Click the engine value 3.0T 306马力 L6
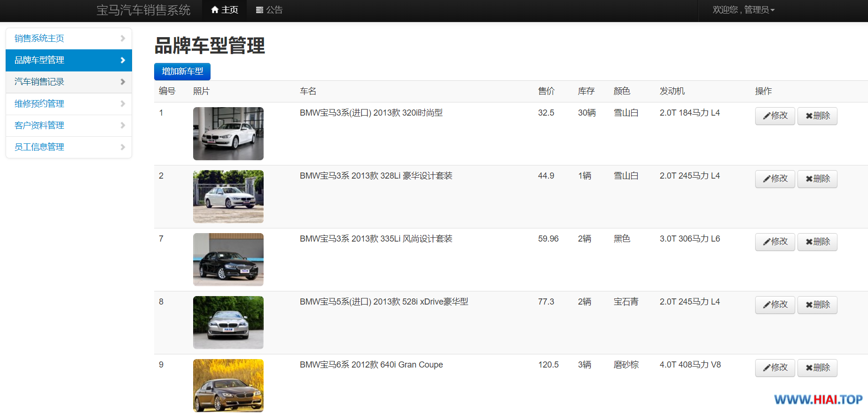The height and width of the screenshot is (415, 868). [x=690, y=239]
